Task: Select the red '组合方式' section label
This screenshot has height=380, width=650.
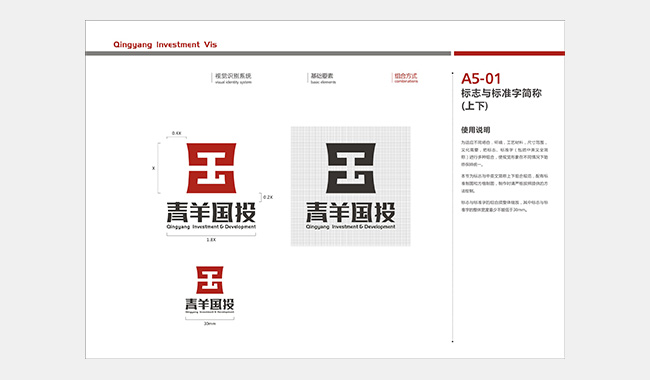Action: (x=406, y=76)
